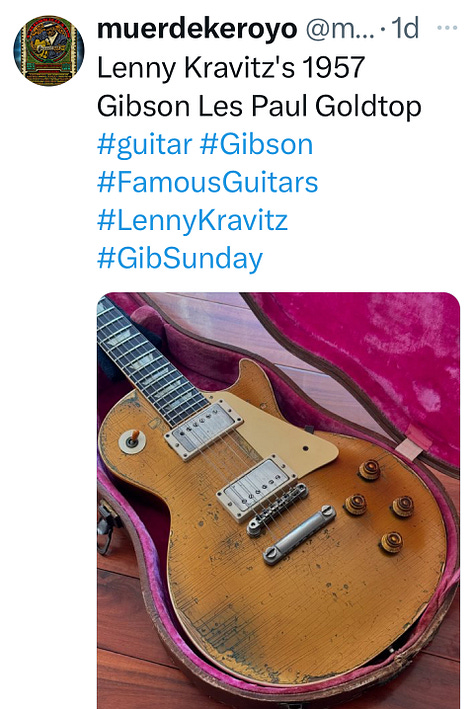Screen dimensions: 474x709
Task: Click the muerdekeroyo display name
Action: (197, 28)
